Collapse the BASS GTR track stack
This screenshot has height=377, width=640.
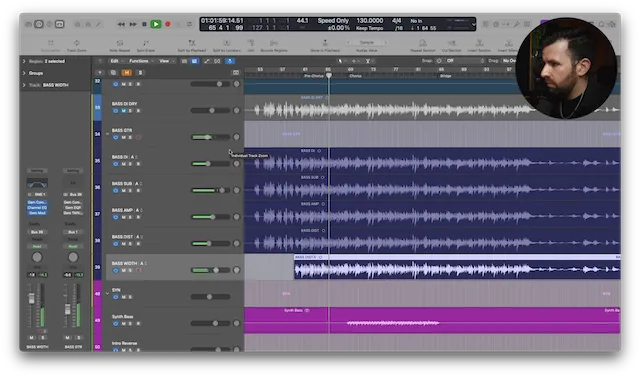pos(107,134)
